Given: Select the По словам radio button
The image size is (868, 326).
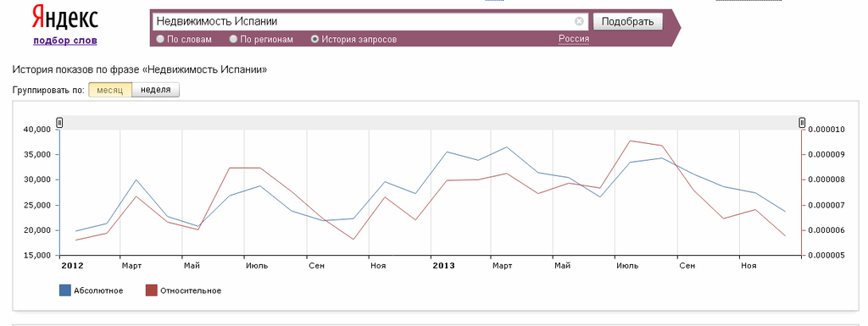Looking at the screenshot, I should coord(160,39).
